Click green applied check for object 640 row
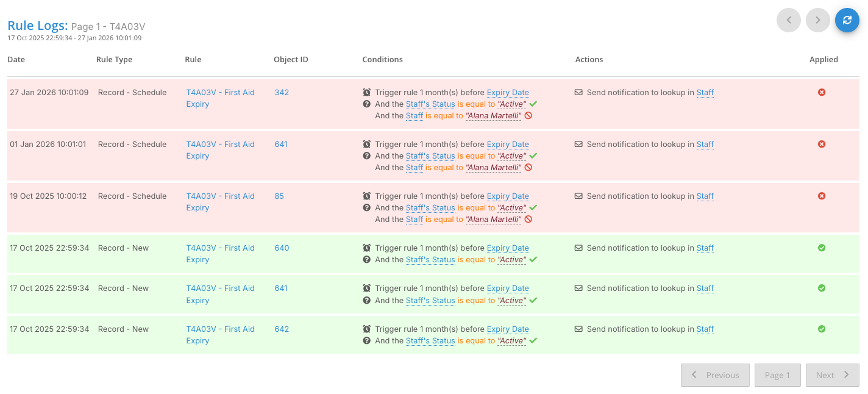This screenshot has width=868, height=394. [821, 248]
